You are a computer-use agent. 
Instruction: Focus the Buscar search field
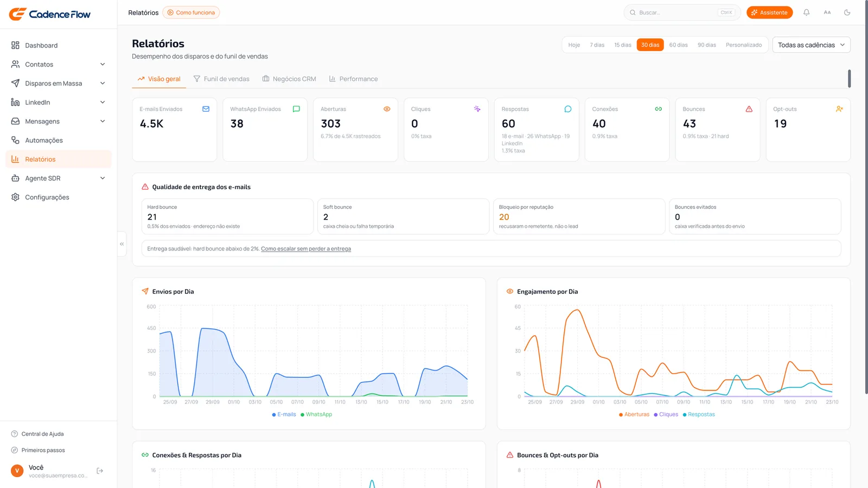click(x=682, y=12)
